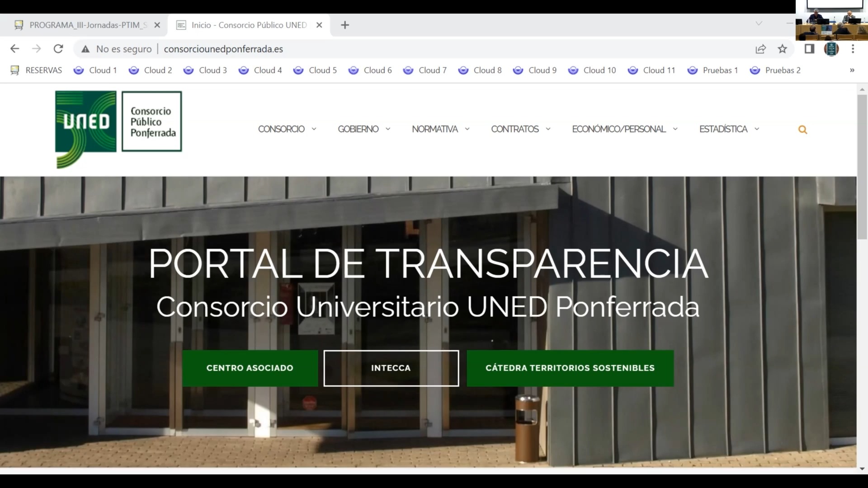Click the webcam video thumbnail
Screen dimensions: 868x488
click(831, 20)
